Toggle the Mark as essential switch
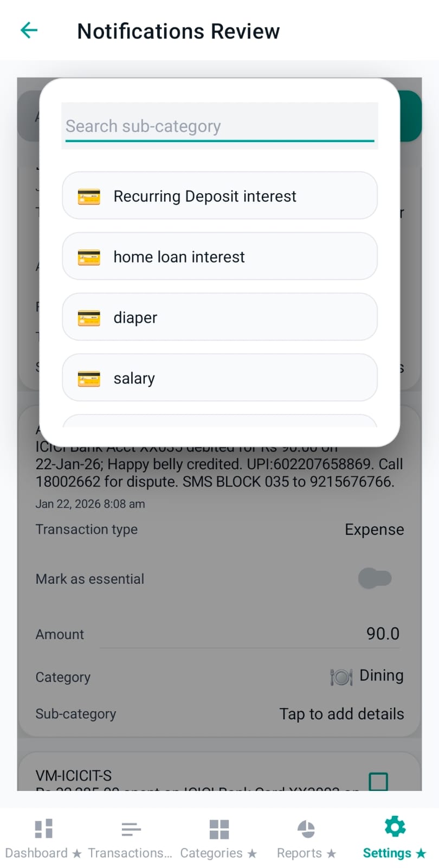The image size is (439, 868). click(x=375, y=578)
